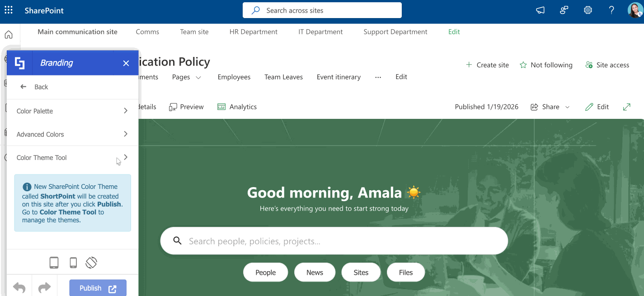Go Back in the Branding panel
Viewport: 644px width, 296px height.
click(x=34, y=87)
